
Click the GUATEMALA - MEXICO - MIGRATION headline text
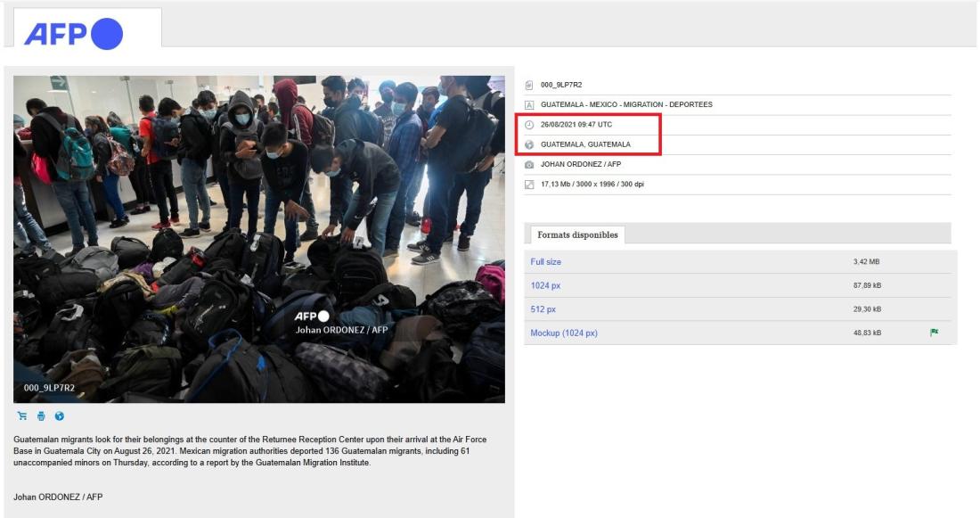[626, 105]
